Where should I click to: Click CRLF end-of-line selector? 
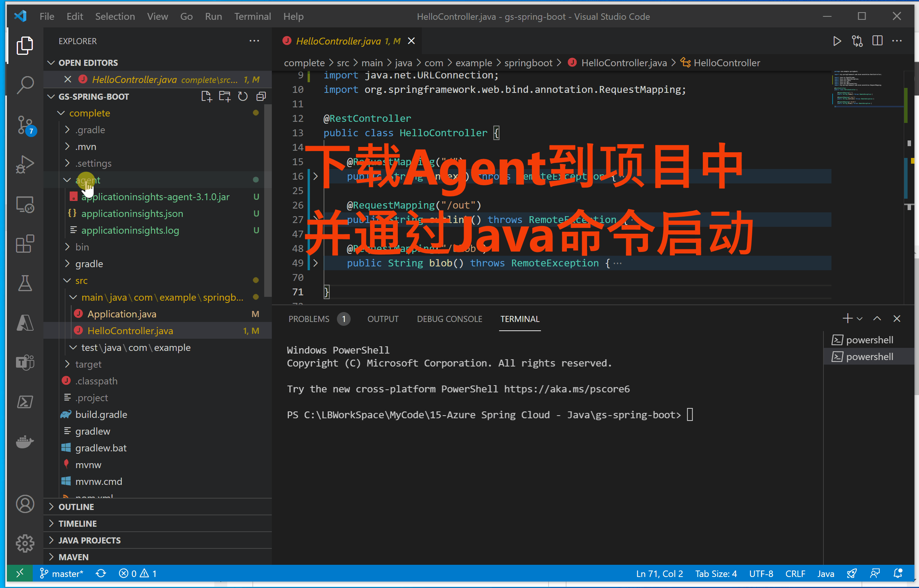[795, 574]
